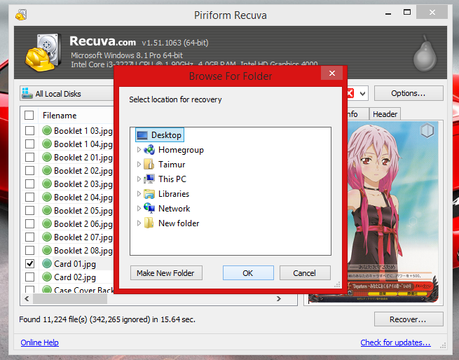Click file list scrollbar right arrow
Screen dimensions: 459x360
(279, 299)
